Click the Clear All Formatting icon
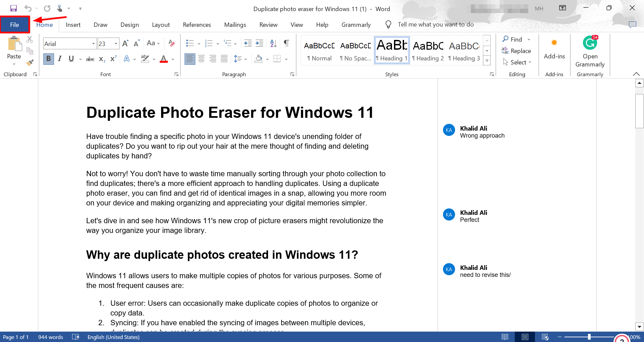 point(171,43)
